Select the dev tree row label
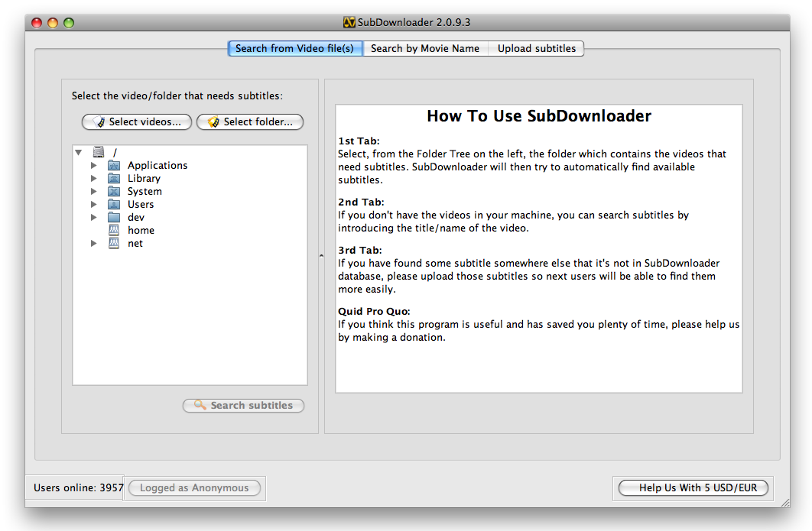The width and height of the screenshot is (812, 531). 136,218
